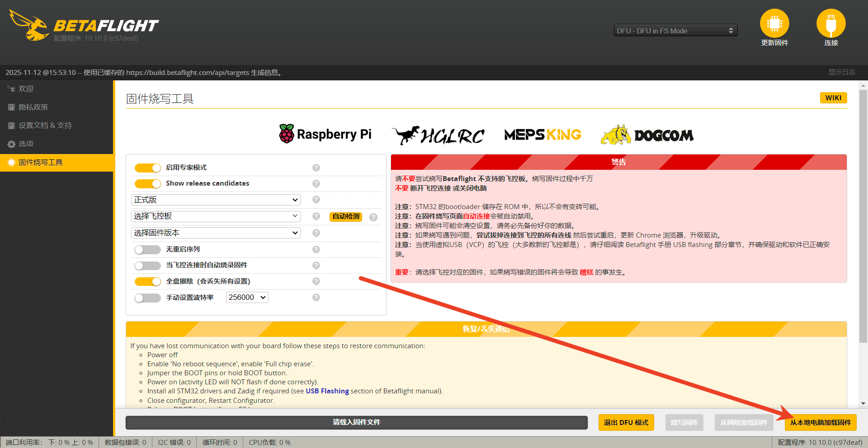Open the DFU port selection dropdown

pos(675,31)
